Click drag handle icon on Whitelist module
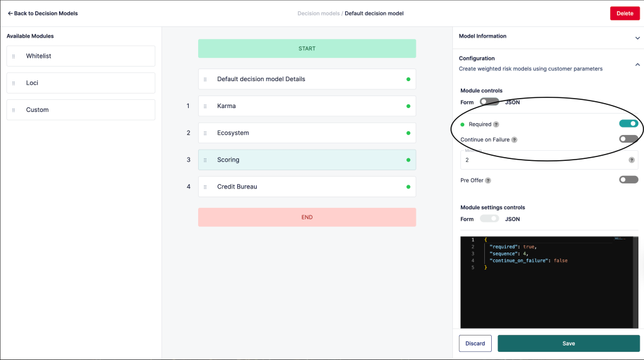 (14, 57)
